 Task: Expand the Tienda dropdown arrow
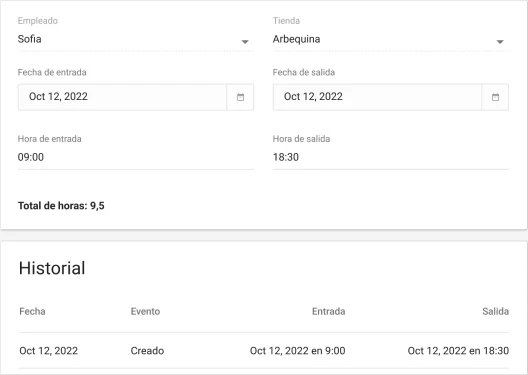pos(500,42)
